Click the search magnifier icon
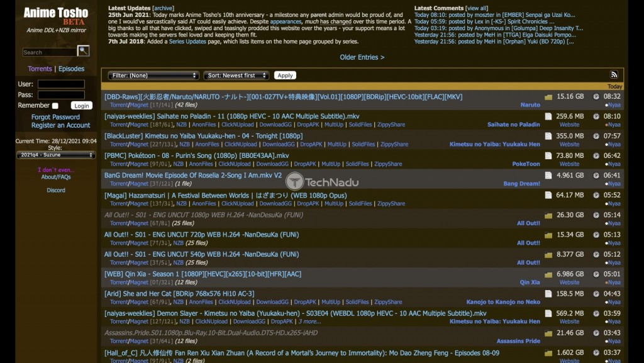Screen dimensions: 644x363 [x=84, y=51]
